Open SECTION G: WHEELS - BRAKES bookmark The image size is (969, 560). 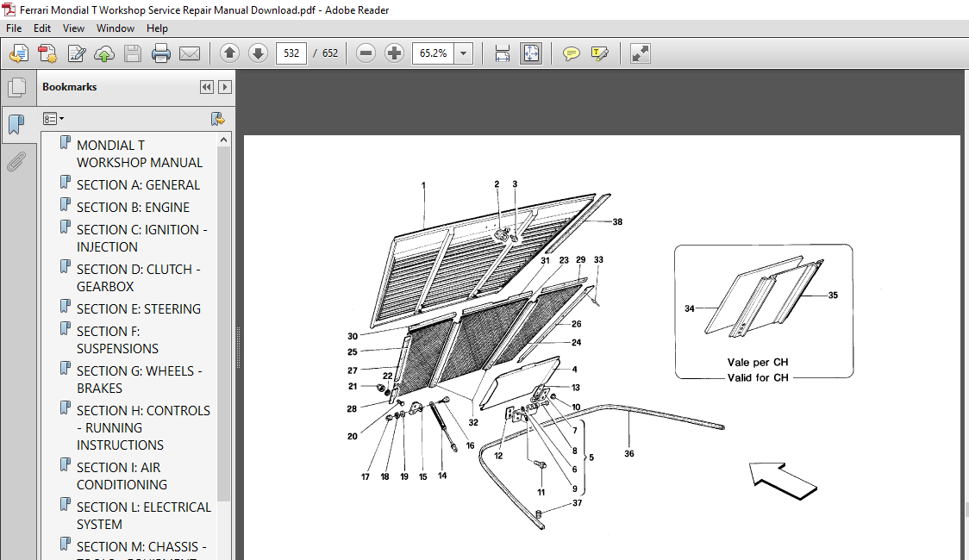(139, 379)
